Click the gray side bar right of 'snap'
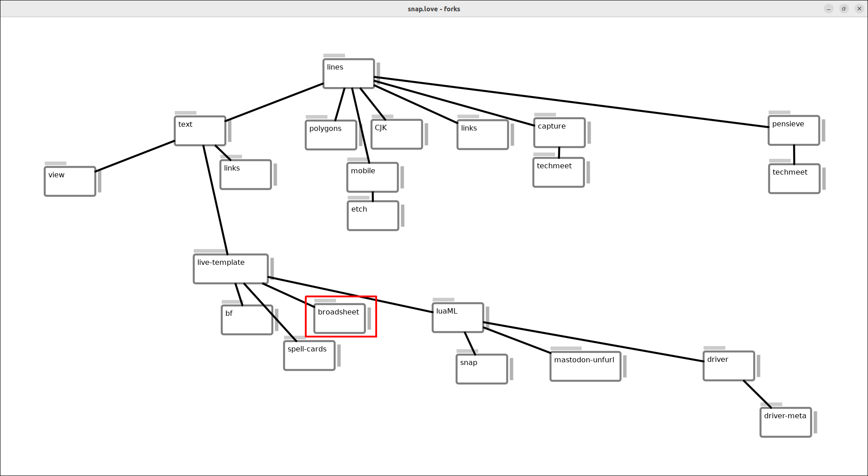Viewport: 868px width, 476px height. click(x=511, y=369)
